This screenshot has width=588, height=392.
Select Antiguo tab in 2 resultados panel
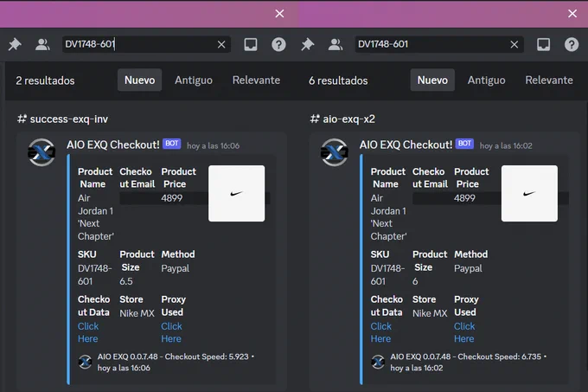(194, 80)
